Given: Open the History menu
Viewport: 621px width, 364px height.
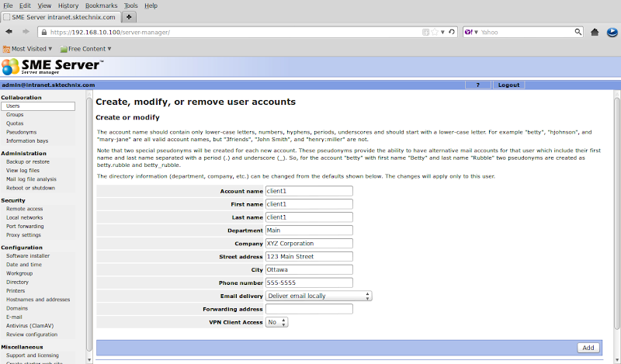Looking at the screenshot, I should click(x=68, y=5).
